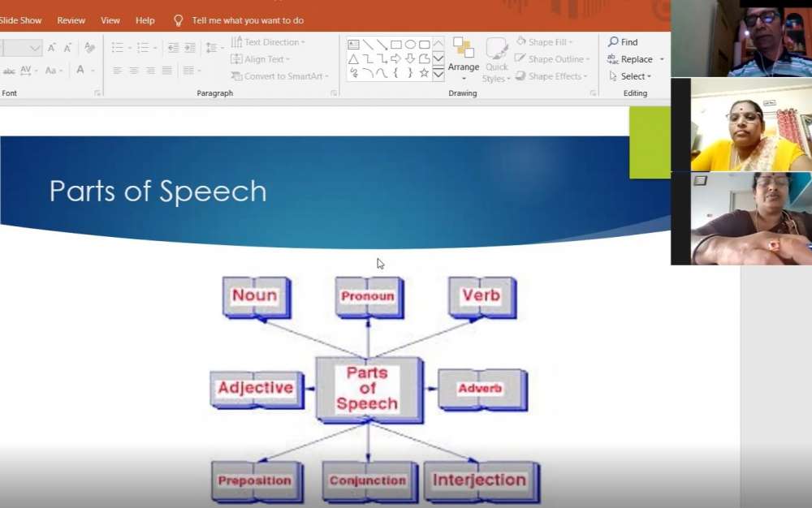This screenshot has height=508, width=812.
Task: Select the triangle shape in shapes gallery
Action: click(x=353, y=59)
